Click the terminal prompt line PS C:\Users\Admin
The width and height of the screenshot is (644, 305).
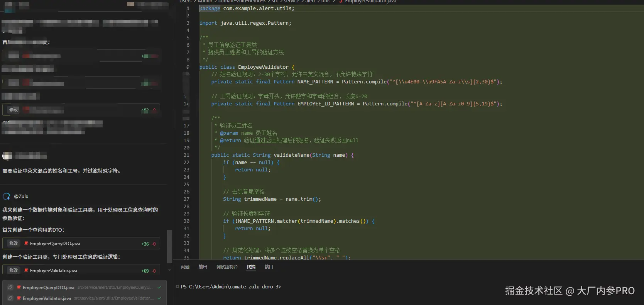point(231,287)
